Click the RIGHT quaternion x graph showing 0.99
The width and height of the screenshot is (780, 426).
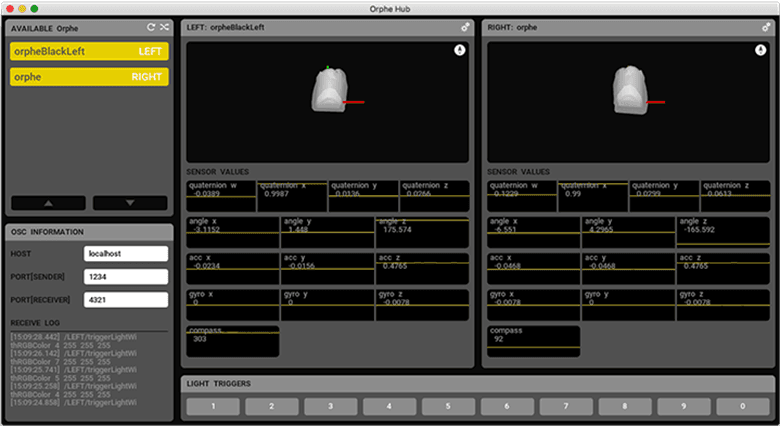click(593, 196)
